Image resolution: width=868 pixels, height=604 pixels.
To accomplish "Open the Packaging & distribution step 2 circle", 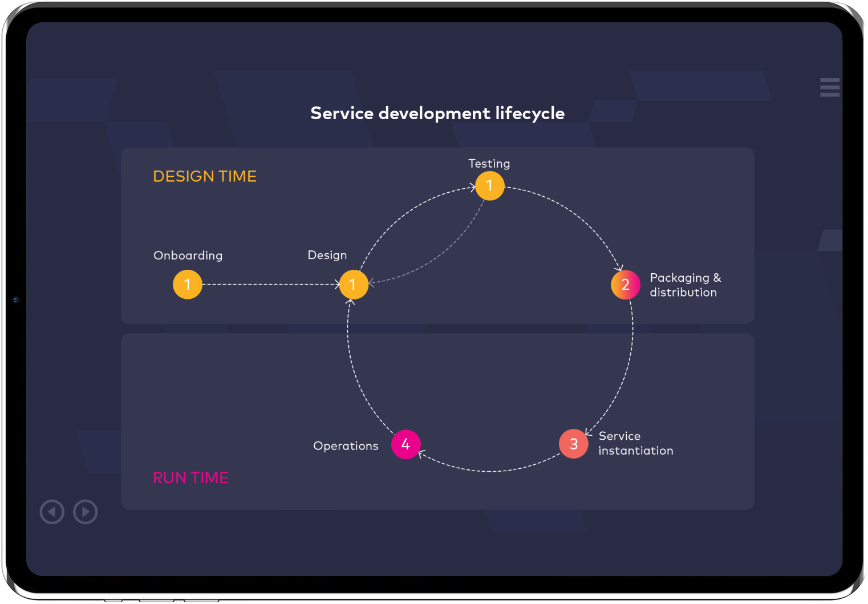I will 625,285.
